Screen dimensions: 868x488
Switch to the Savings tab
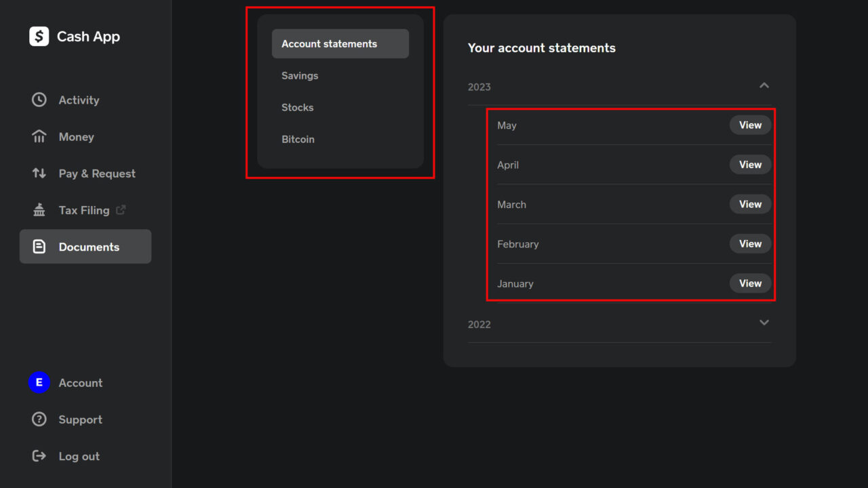coord(300,75)
